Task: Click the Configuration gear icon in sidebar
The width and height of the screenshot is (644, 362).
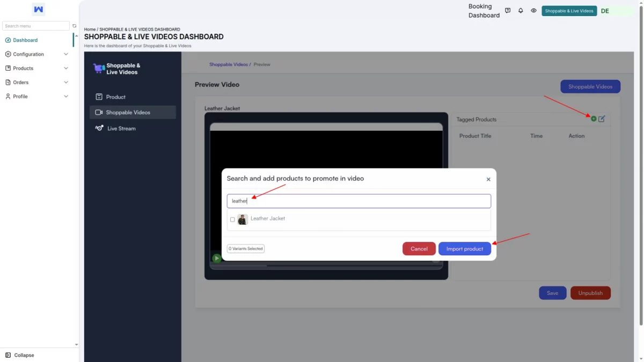Action: pos(8,54)
